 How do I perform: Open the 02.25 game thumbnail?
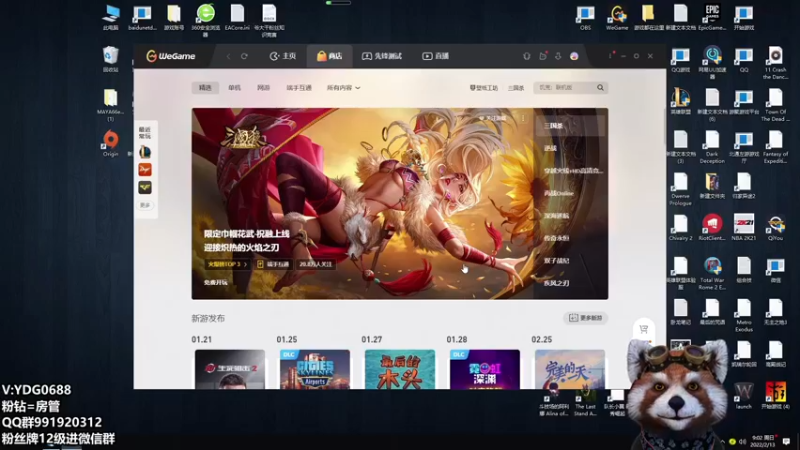[570, 369]
